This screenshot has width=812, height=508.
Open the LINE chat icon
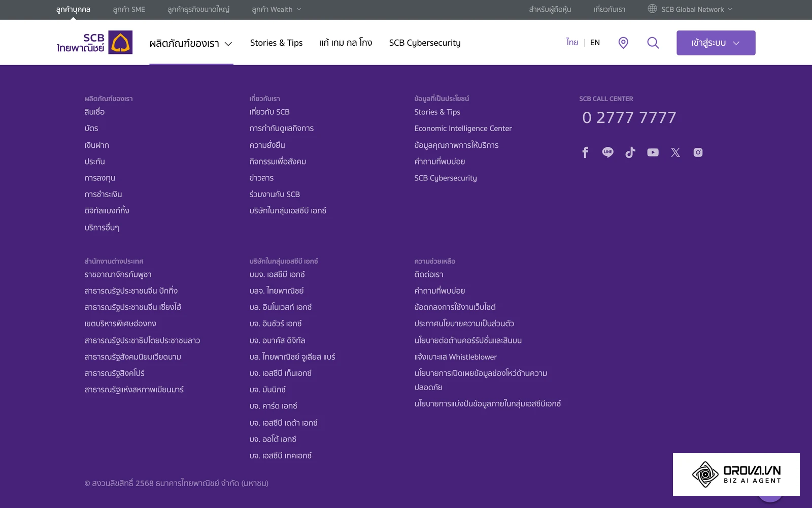coord(607,152)
